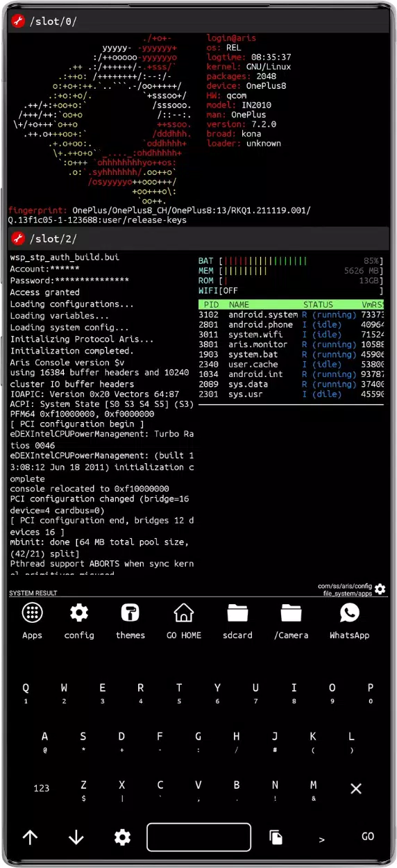Select the /slot/0/ header title
The height and width of the screenshot is (868, 397).
tap(53, 22)
